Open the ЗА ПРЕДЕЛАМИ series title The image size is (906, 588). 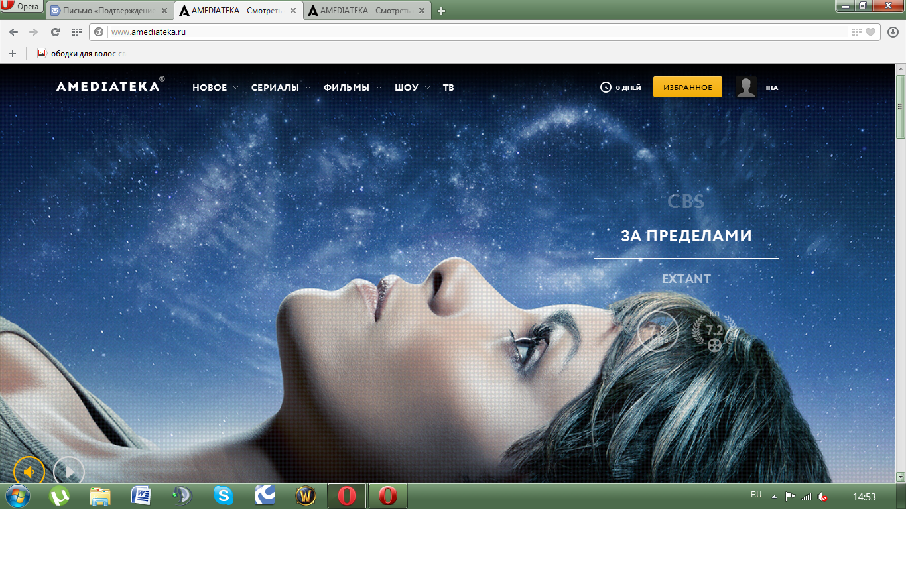pyautogui.click(x=686, y=236)
